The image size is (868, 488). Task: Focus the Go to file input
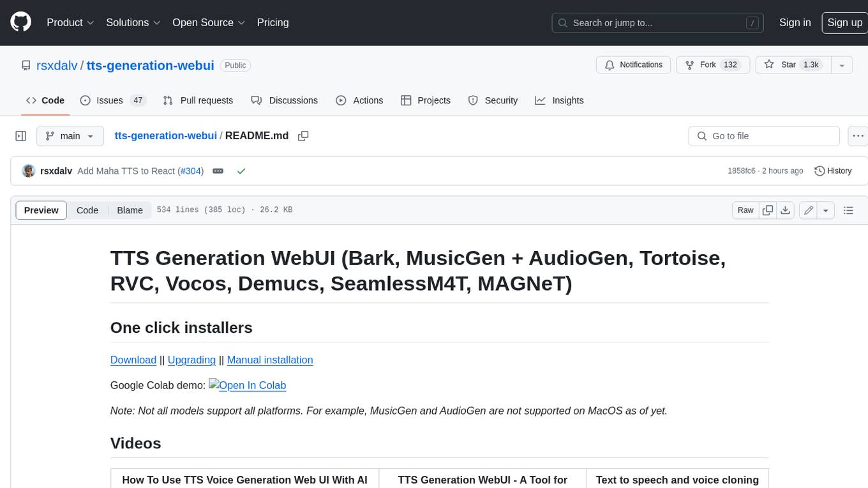[764, 136]
